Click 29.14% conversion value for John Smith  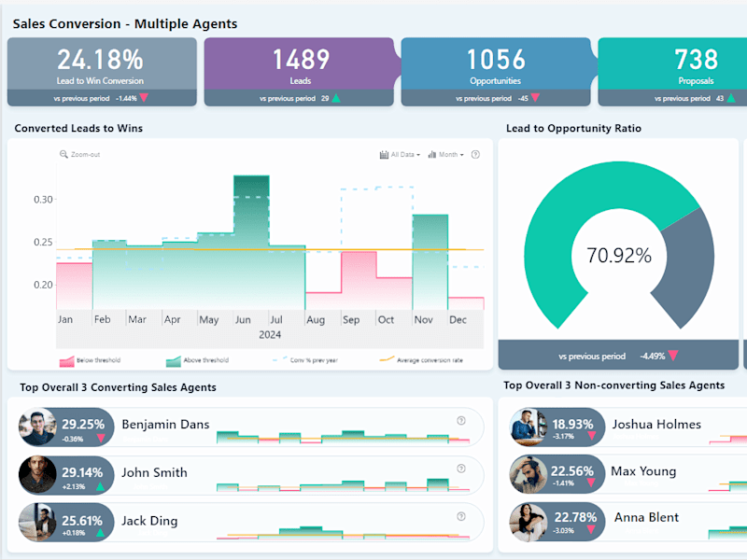point(82,472)
